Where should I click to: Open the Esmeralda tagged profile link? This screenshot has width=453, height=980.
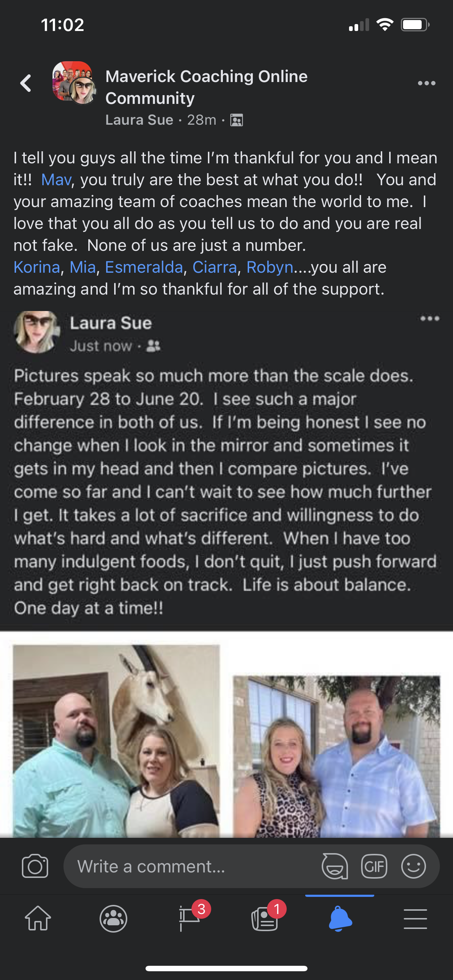coord(144,267)
